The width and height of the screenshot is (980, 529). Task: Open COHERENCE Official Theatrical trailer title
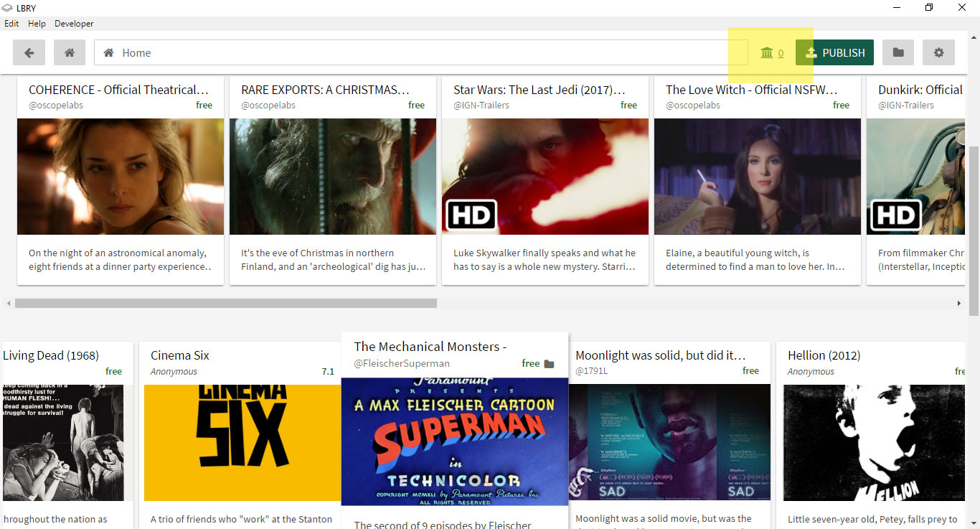118,90
